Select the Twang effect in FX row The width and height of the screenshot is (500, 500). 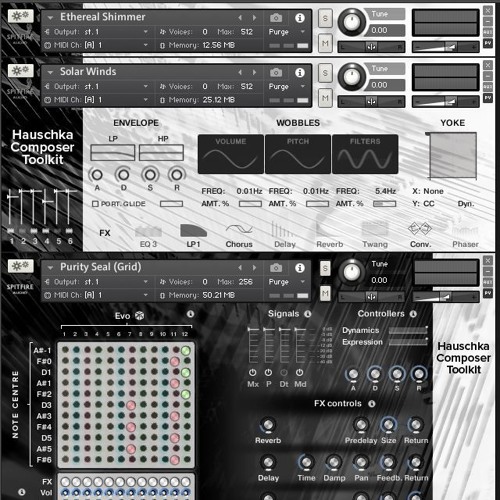click(375, 230)
